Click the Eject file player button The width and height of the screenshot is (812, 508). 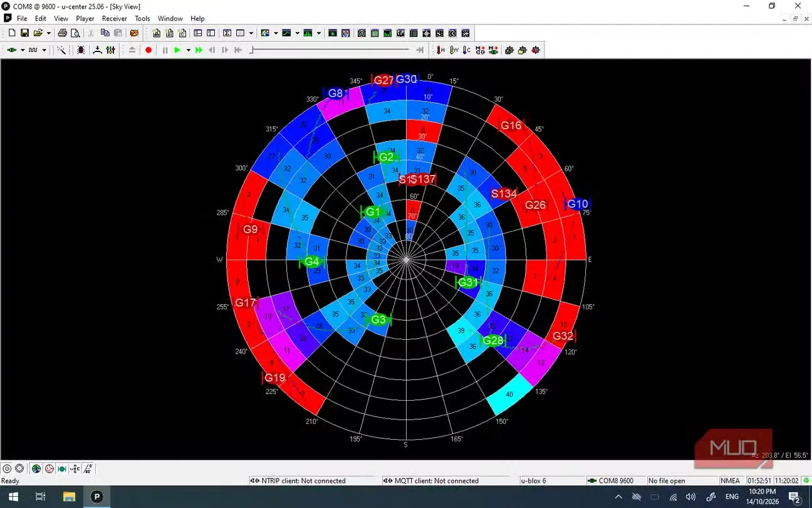coord(132,50)
